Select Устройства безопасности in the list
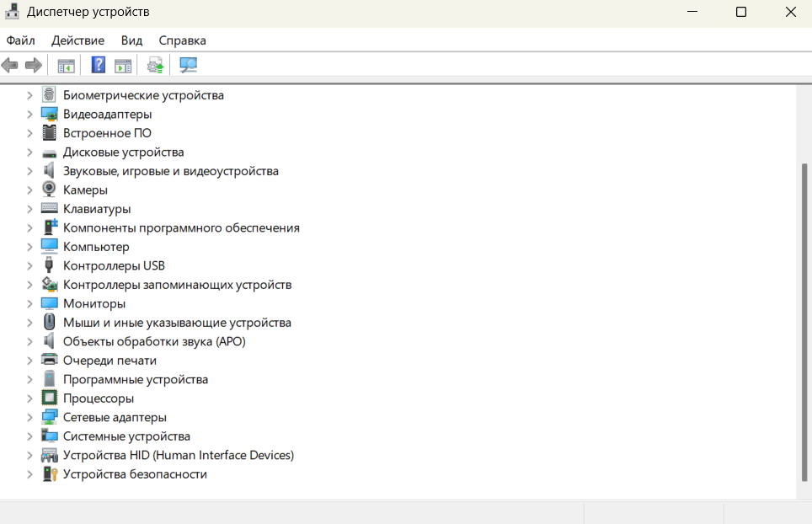 pyautogui.click(x=135, y=474)
